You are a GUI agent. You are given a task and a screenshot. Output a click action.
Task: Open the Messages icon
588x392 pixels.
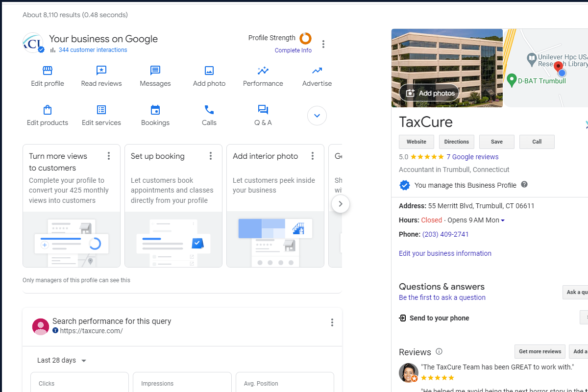point(155,71)
